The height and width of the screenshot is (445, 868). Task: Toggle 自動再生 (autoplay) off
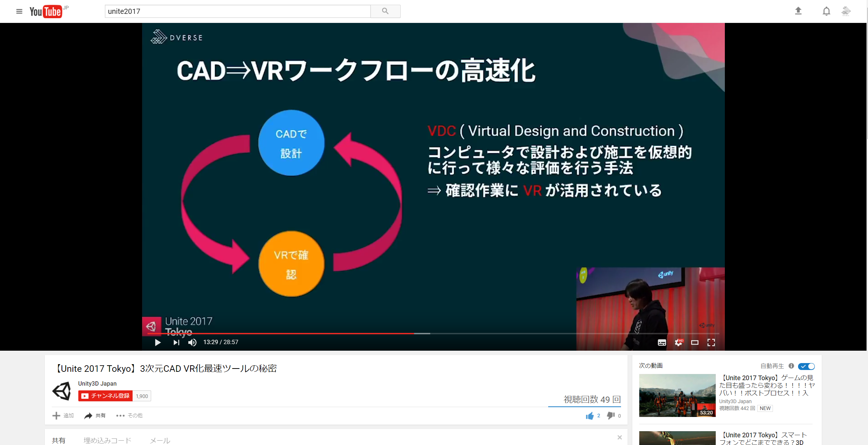pyautogui.click(x=806, y=366)
